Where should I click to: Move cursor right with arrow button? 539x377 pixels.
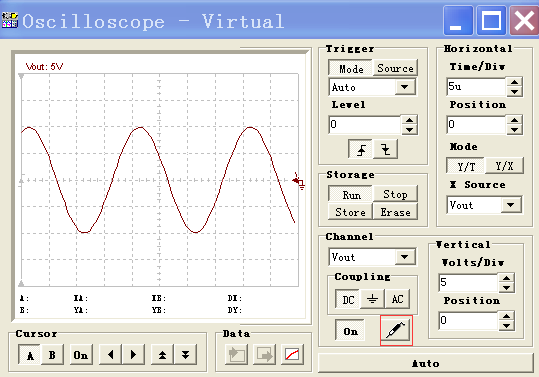click(x=133, y=354)
